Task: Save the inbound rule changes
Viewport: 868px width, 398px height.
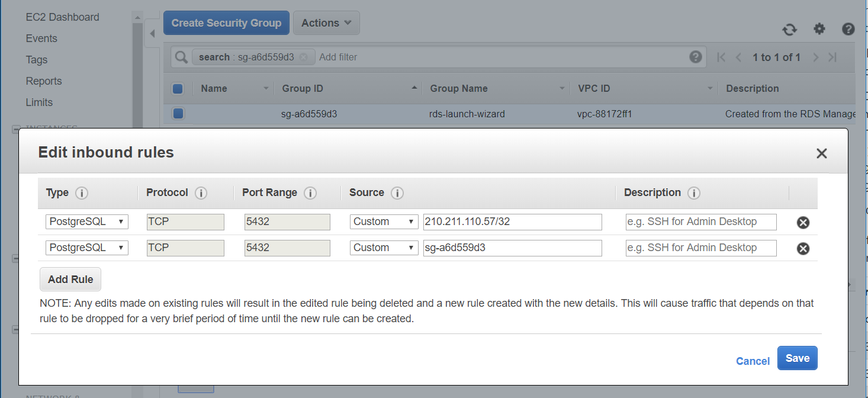Action: coord(797,358)
